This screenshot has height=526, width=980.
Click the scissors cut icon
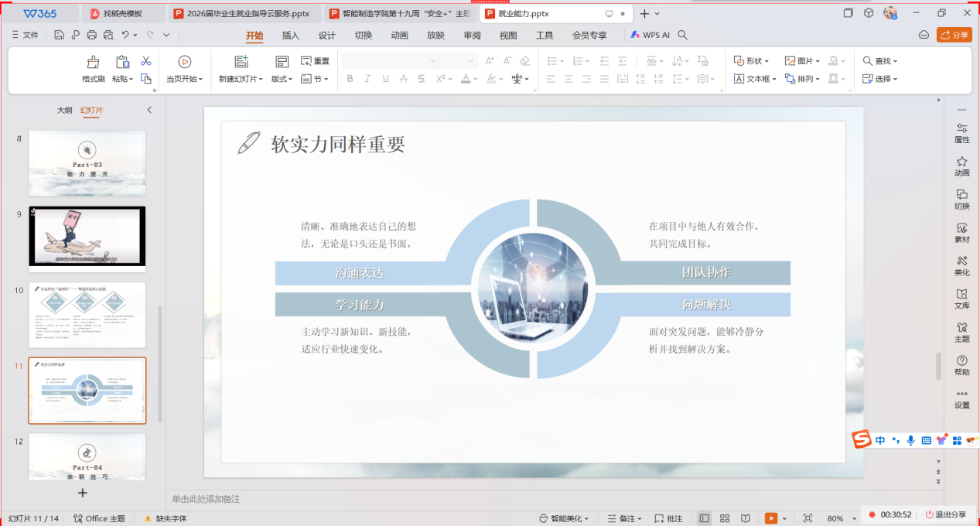click(x=145, y=61)
